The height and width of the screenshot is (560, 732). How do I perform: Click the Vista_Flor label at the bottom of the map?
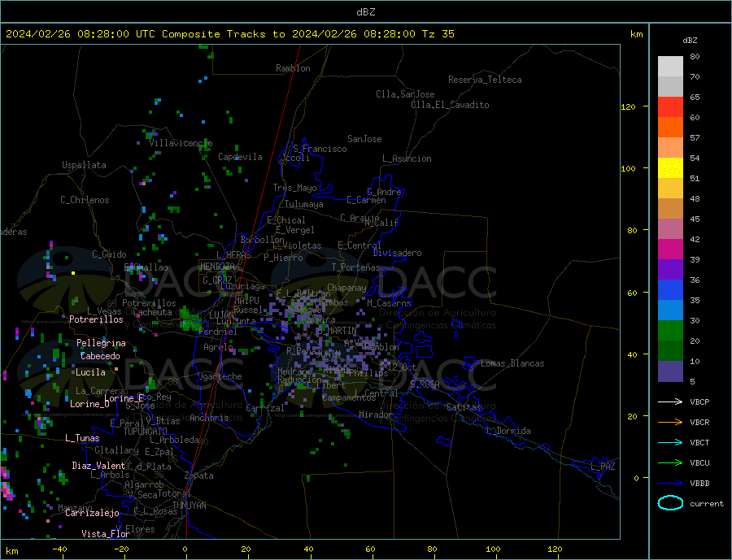[x=106, y=534]
